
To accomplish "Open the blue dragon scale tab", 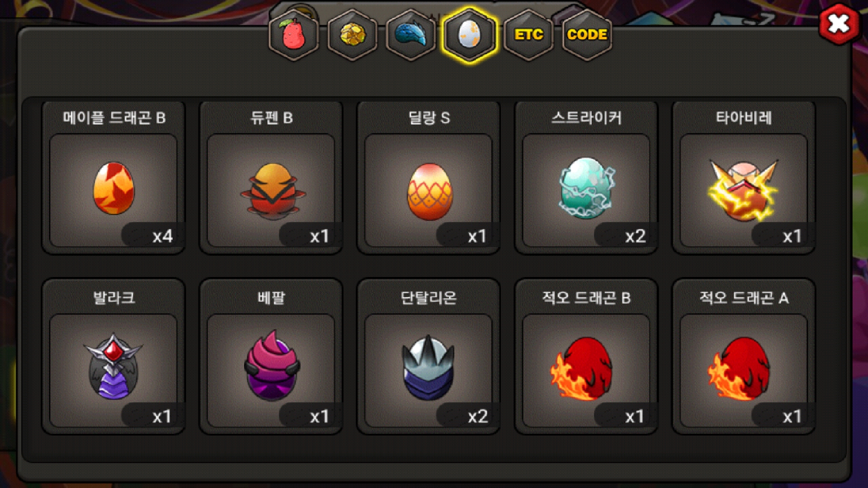I will point(411,35).
